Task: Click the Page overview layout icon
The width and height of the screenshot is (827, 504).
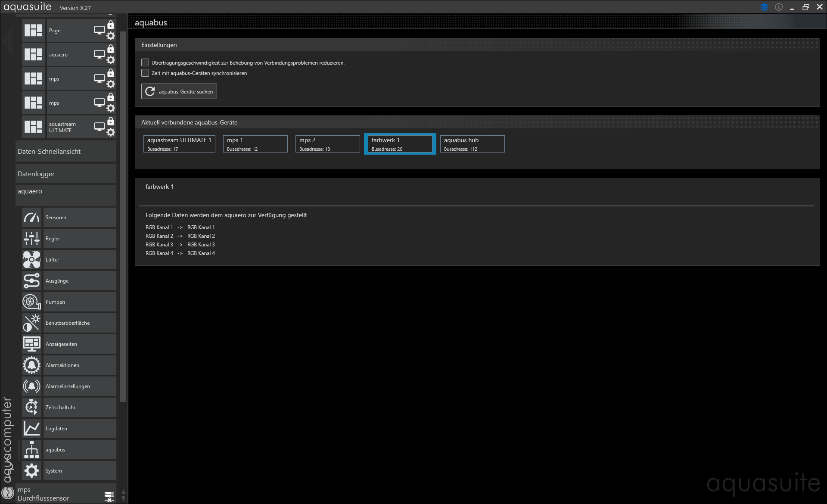Action: (33, 31)
